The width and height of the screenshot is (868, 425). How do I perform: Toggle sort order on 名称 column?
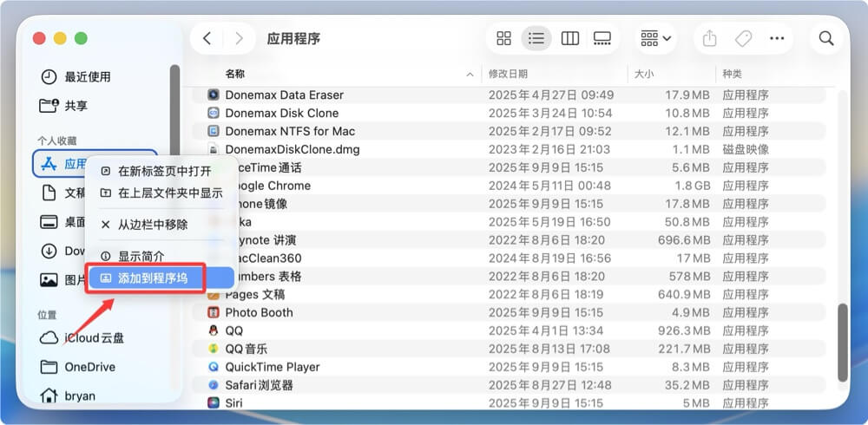click(x=347, y=74)
